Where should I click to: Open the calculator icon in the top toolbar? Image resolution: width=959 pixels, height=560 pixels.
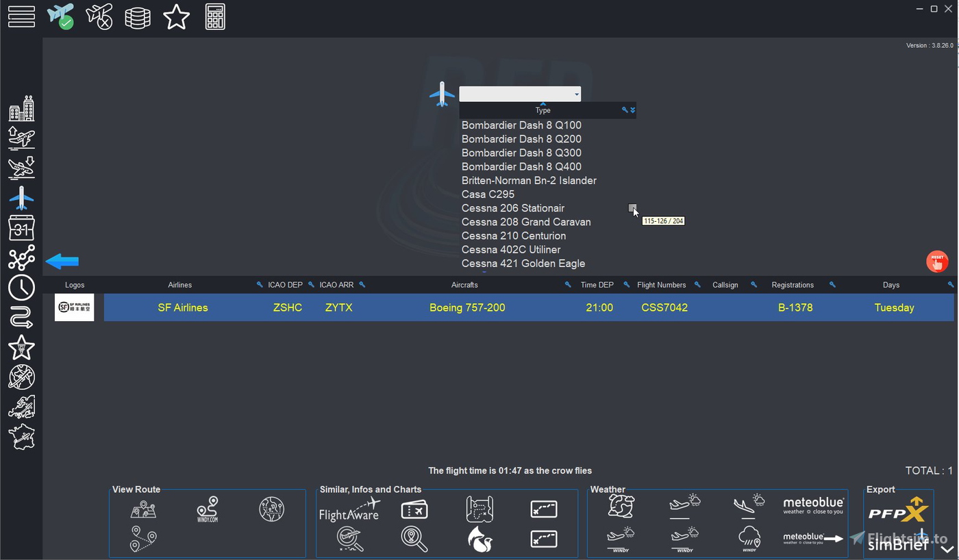coord(214,16)
